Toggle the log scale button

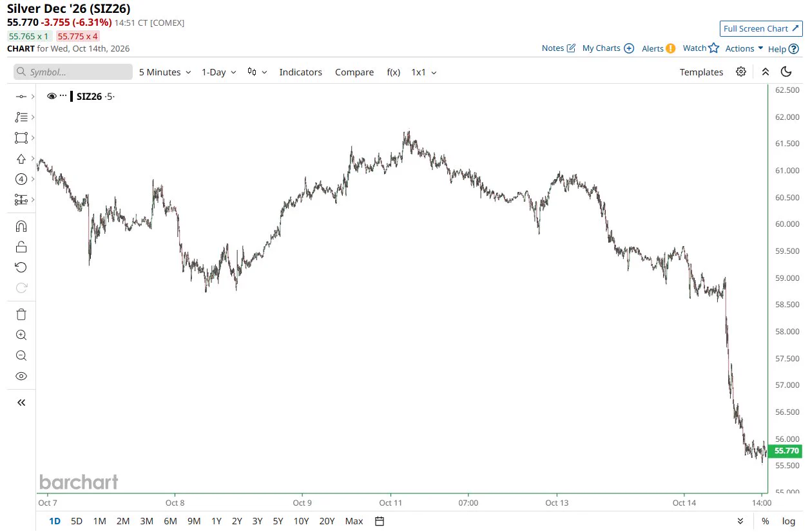[789, 521]
